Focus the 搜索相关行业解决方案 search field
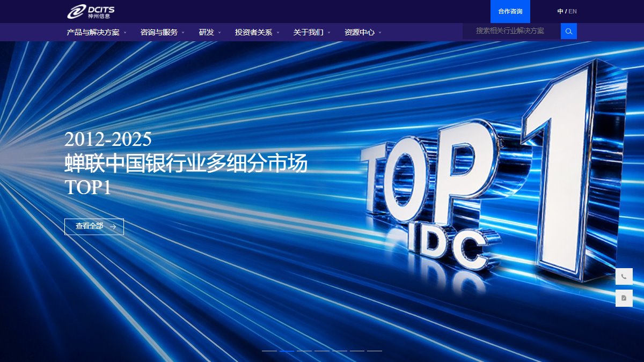This screenshot has width=644, height=362. [x=511, y=31]
